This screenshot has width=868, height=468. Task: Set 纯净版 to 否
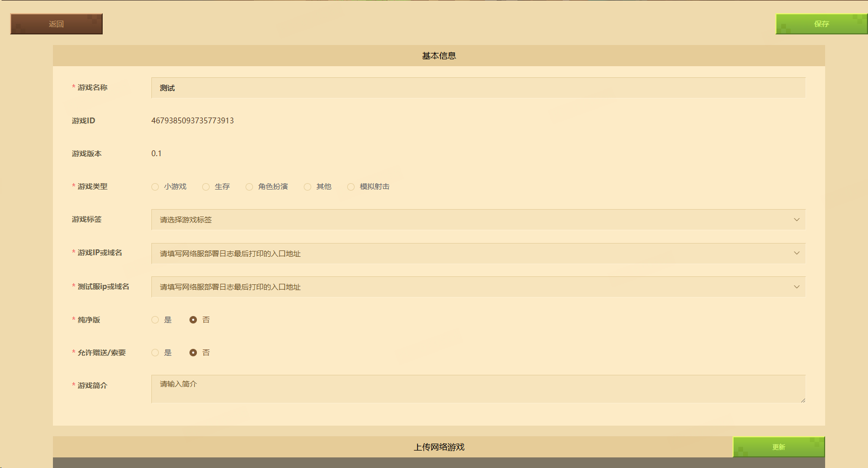pos(193,320)
